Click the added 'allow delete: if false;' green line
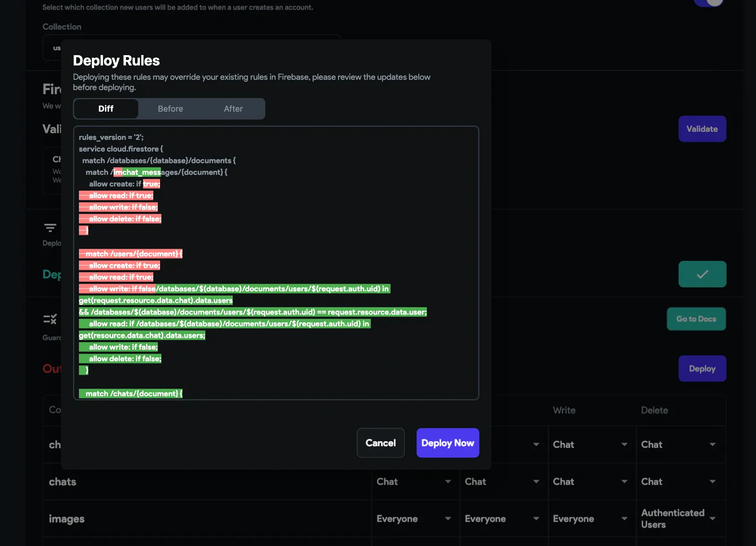The height and width of the screenshot is (546, 756). tap(120, 359)
